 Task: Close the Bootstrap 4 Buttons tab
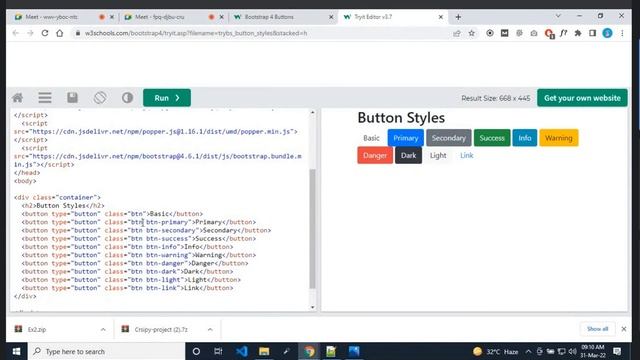pos(331,17)
